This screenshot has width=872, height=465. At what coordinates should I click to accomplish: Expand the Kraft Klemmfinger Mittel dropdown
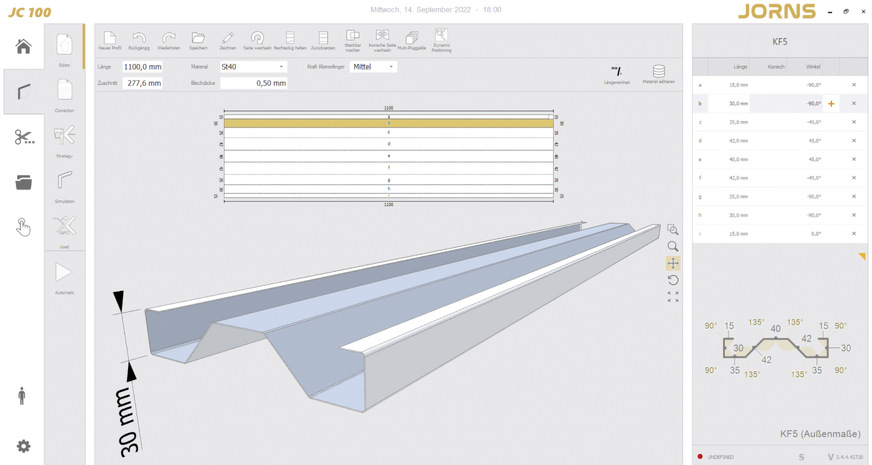coord(373,67)
